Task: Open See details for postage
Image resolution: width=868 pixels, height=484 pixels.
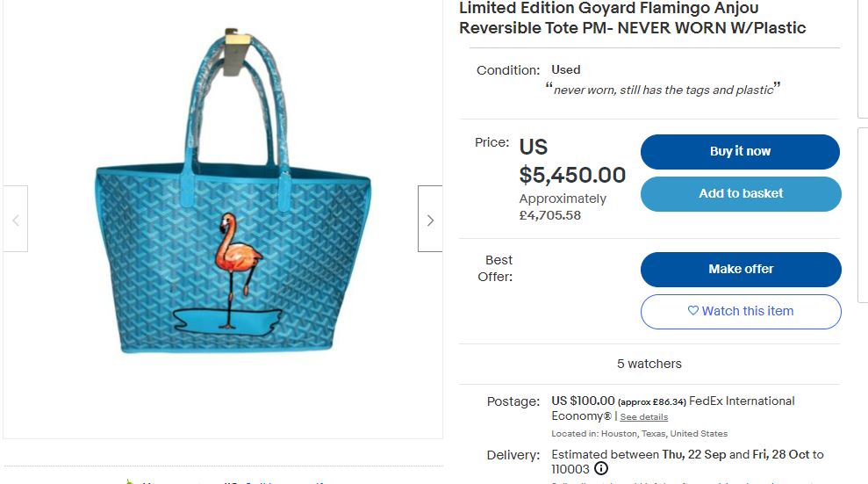Action: click(x=644, y=417)
